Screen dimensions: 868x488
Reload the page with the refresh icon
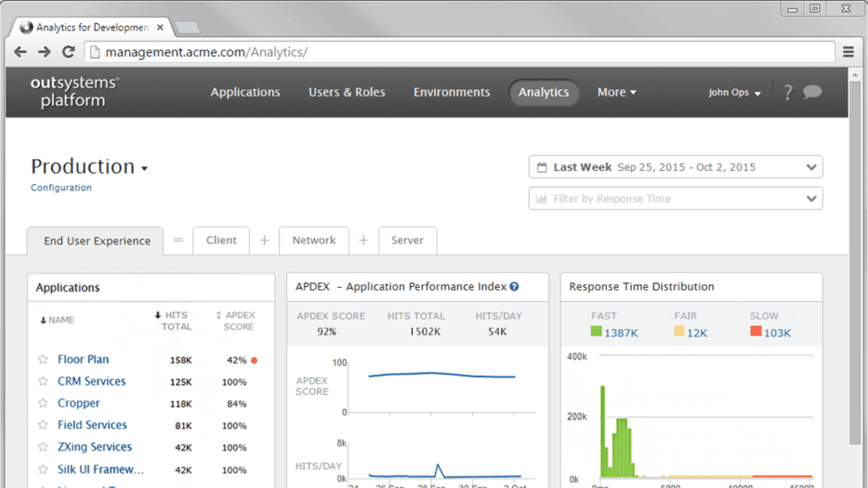(x=68, y=52)
